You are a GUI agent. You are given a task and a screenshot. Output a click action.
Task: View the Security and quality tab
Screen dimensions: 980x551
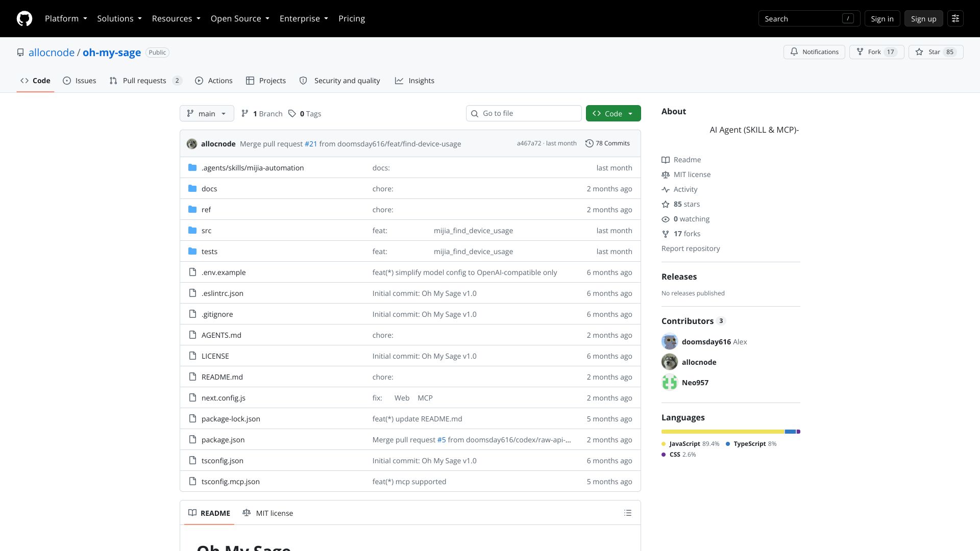pyautogui.click(x=339, y=81)
